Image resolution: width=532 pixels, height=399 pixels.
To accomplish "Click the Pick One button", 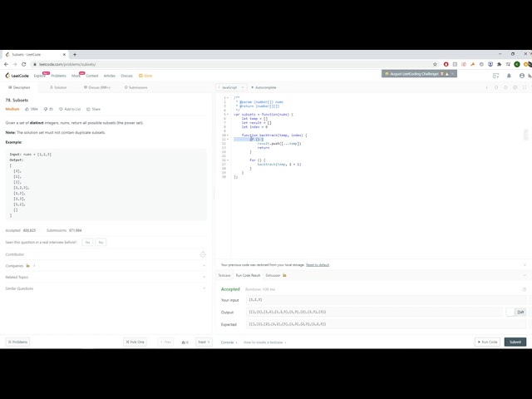I will (135, 342).
